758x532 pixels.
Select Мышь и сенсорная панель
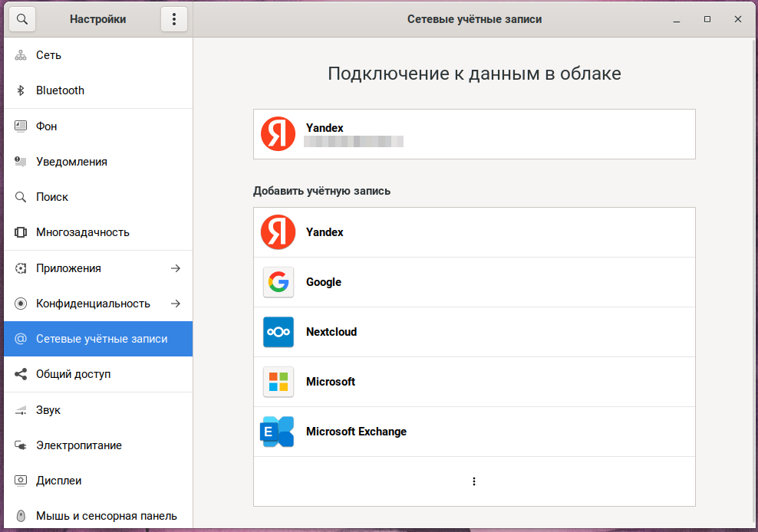click(106, 516)
